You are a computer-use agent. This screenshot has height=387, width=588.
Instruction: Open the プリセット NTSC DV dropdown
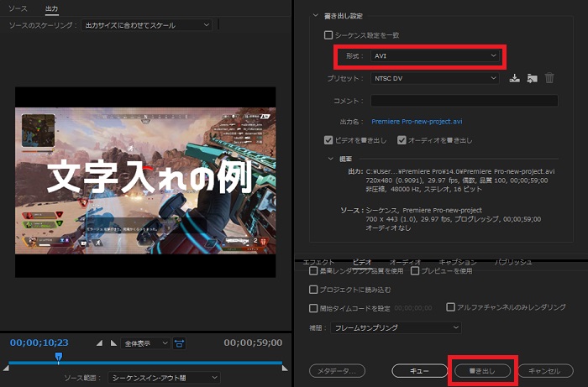click(x=434, y=78)
